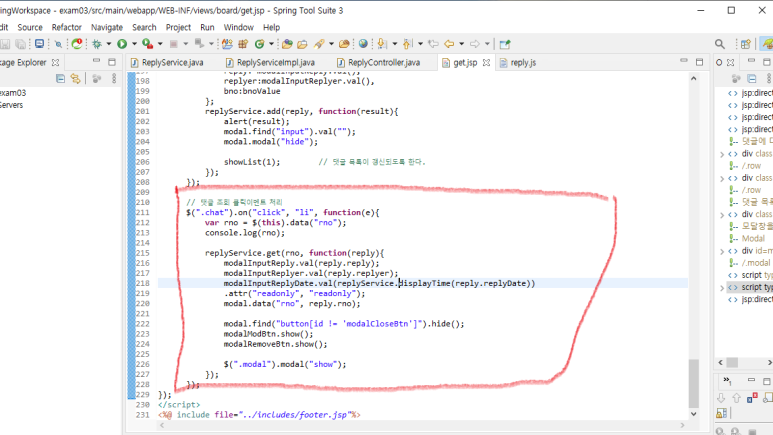Screen dimensions: 773x435
Task: Click the Last Edit Location icon
Action: 433,44
